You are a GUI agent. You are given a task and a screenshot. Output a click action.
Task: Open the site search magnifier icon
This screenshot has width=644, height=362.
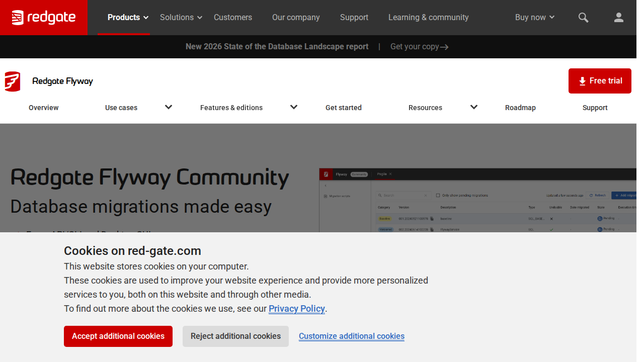(x=583, y=18)
